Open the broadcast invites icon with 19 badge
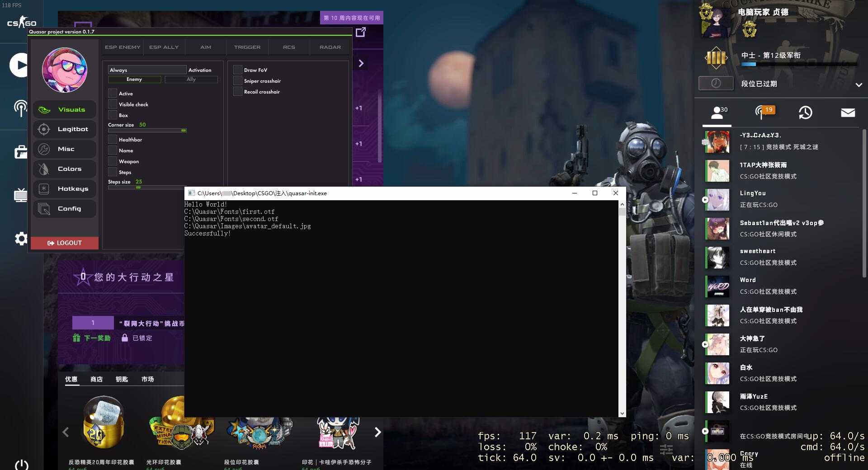Screen dimensions: 868x470 [x=764, y=112]
